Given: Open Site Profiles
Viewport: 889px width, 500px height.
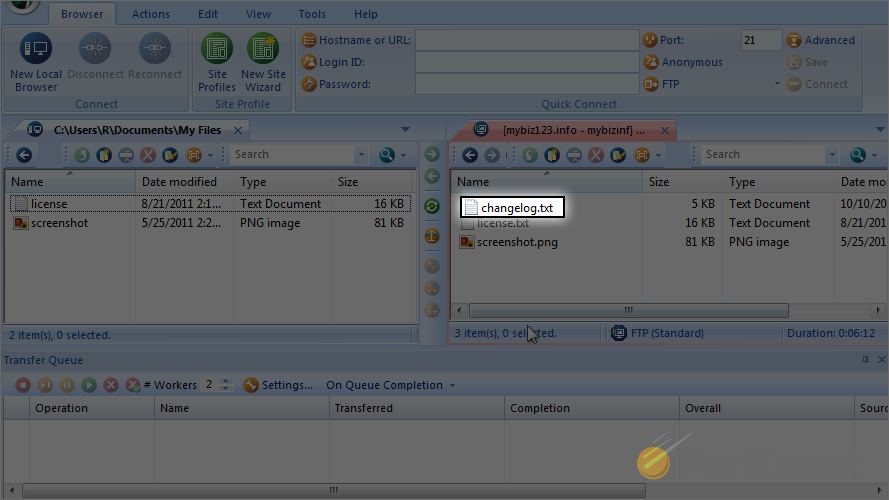Looking at the screenshot, I should click(217, 64).
